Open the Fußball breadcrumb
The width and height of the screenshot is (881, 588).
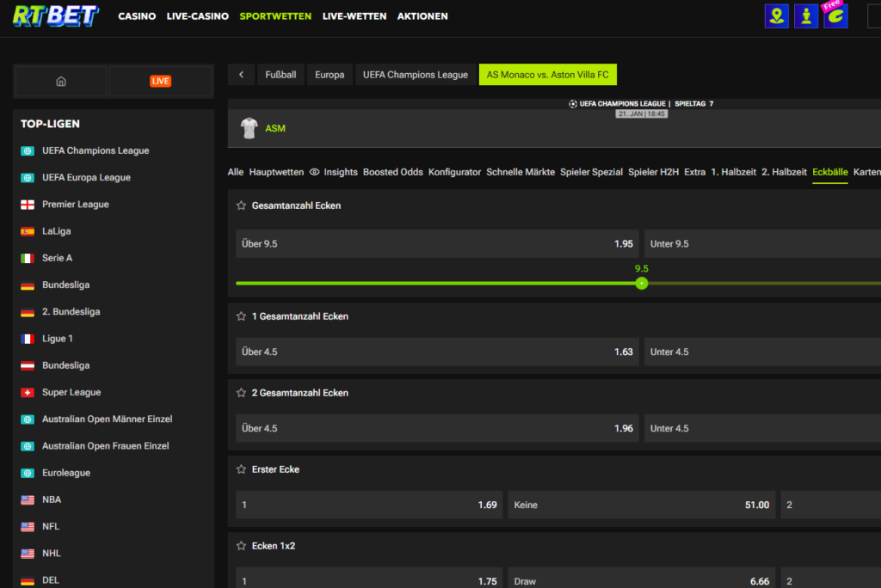pos(280,75)
